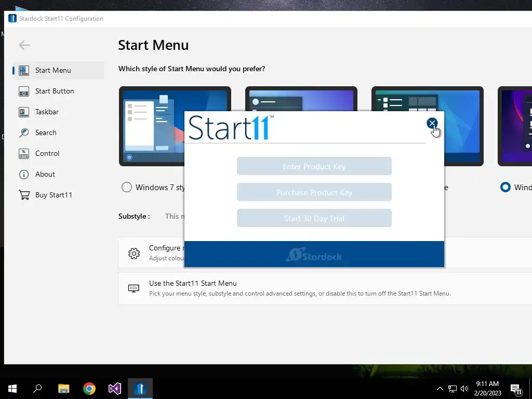This screenshot has height=399, width=532.
Task: Open the Configure menu settings row
Action: tap(151, 253)
